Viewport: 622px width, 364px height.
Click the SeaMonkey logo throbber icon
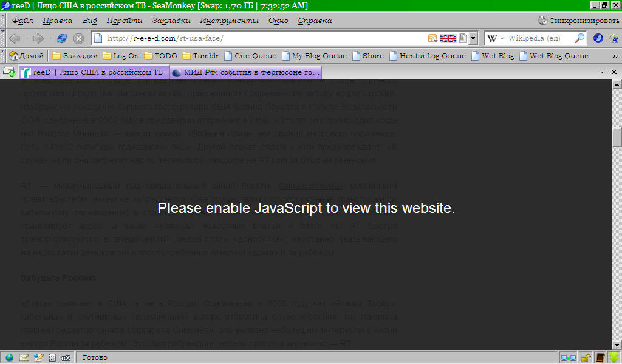point(598,38)
